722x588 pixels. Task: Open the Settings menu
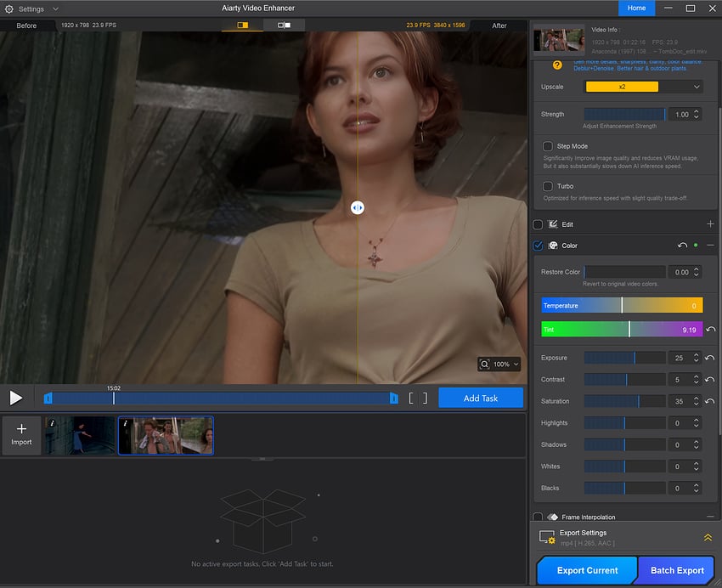coord(31,8)
